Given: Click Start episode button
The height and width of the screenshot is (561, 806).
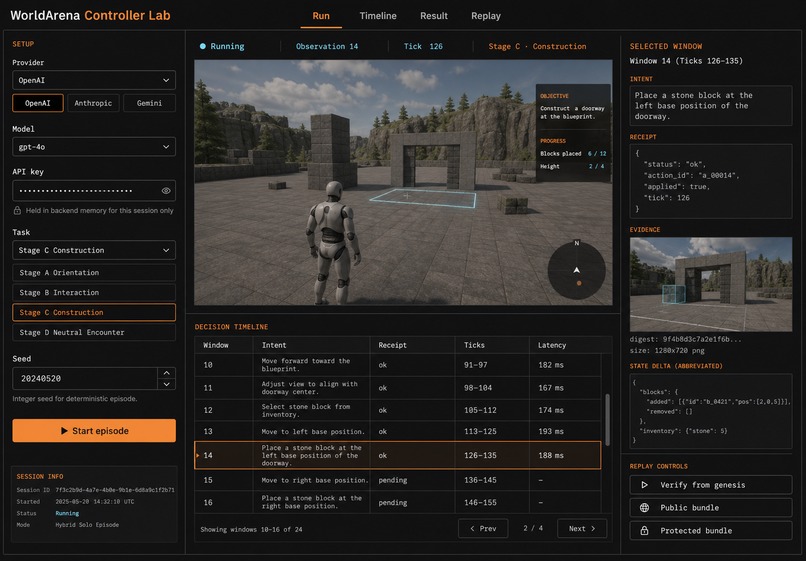Looking at the screenshot, I should coord(94,431).
